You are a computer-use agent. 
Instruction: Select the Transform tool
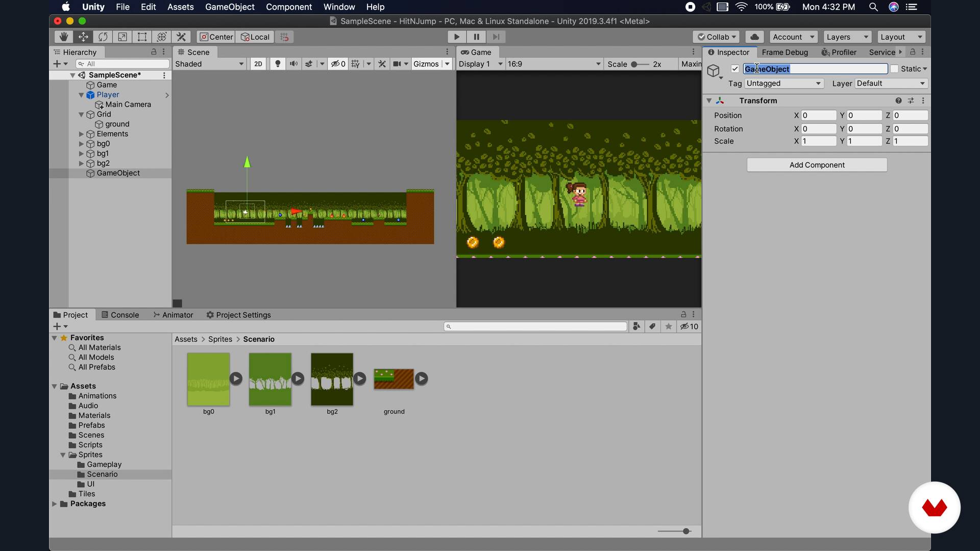162,37
